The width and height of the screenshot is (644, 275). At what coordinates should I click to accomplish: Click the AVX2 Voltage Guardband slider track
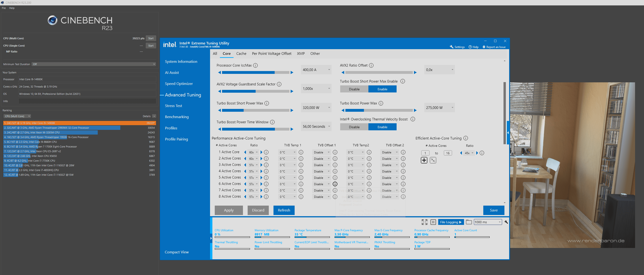click(x=256, y=91)
